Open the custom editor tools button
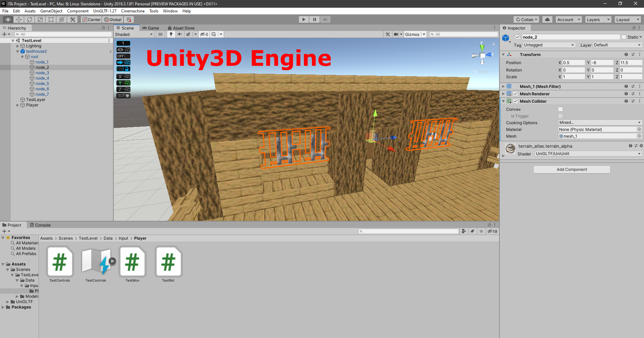644x338 pixels. (72, 19)
